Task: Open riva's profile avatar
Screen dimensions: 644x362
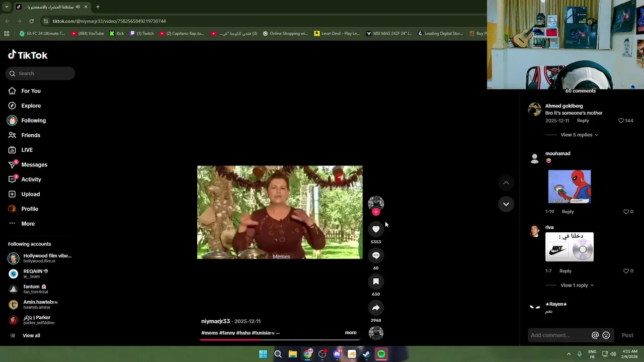Action: coord(534,231)
